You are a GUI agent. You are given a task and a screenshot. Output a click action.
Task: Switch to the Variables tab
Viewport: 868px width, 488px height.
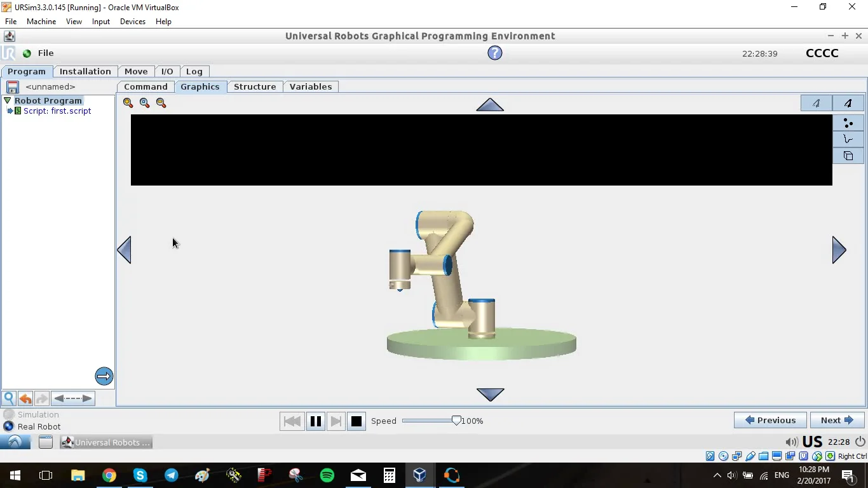(x=311, y=86)
